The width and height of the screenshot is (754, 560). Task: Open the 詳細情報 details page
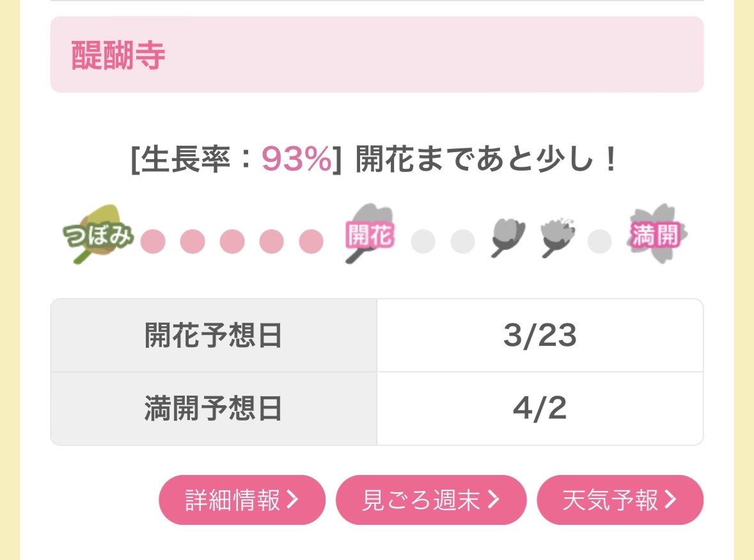242,500
